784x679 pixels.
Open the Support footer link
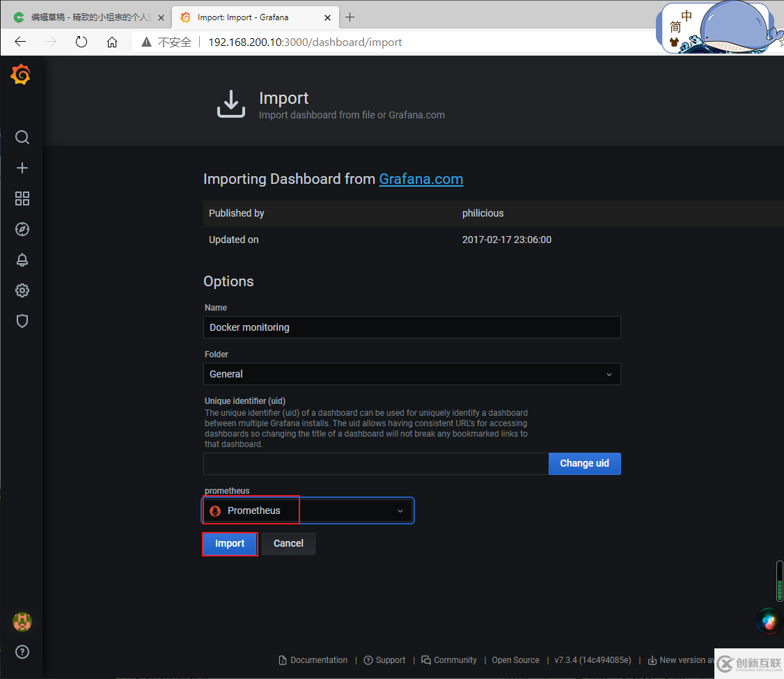tap(384, 660)
